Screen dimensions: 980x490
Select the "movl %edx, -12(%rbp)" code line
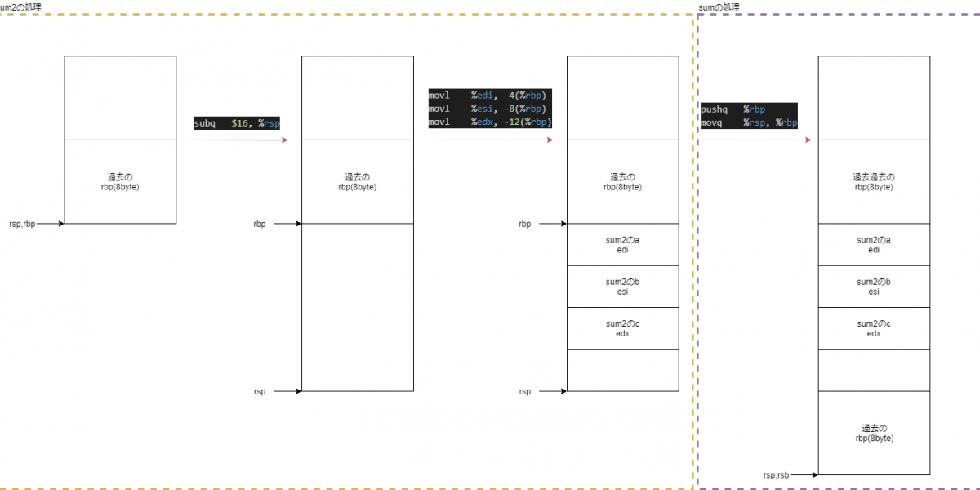(489, 122)
